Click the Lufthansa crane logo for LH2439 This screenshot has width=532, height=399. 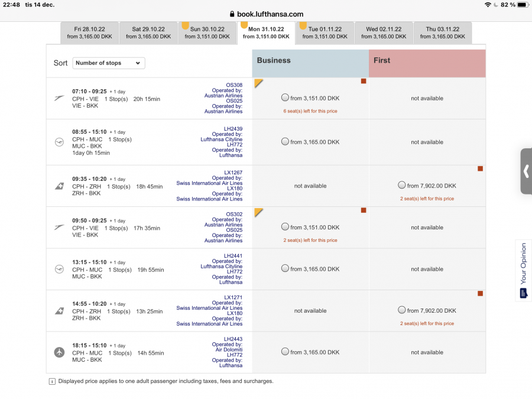tap(59, 142)
